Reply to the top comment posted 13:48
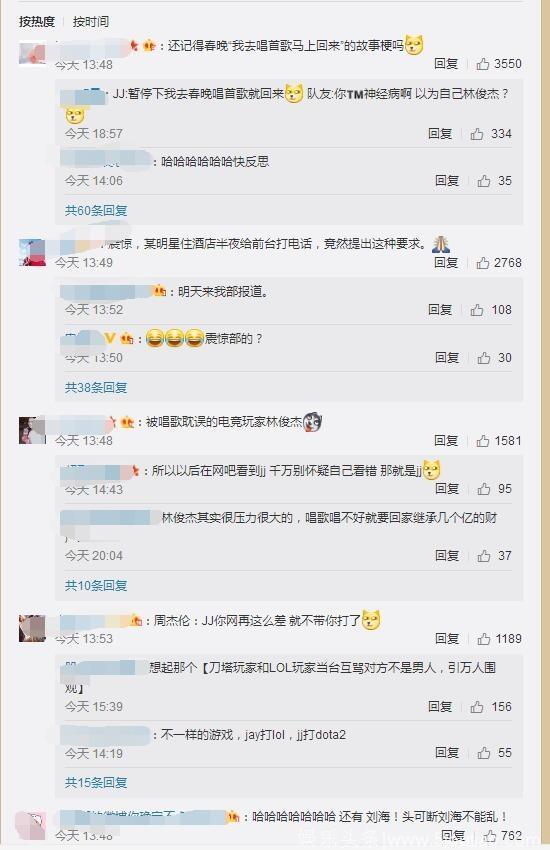The width and height of the screenshot is (550, 850). [446, 64]
